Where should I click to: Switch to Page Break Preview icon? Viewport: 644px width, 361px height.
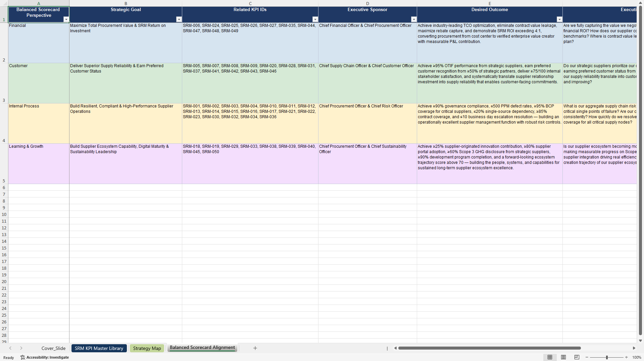[577, 357]
